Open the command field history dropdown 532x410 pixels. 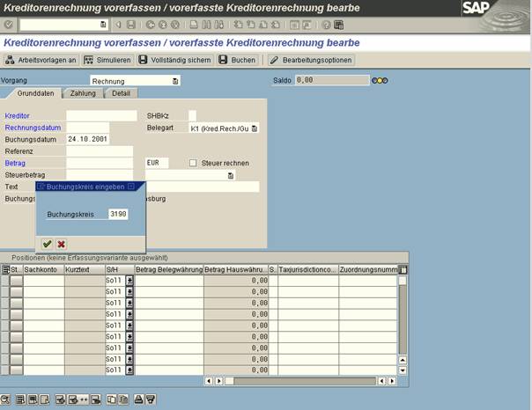click(103, 25)
